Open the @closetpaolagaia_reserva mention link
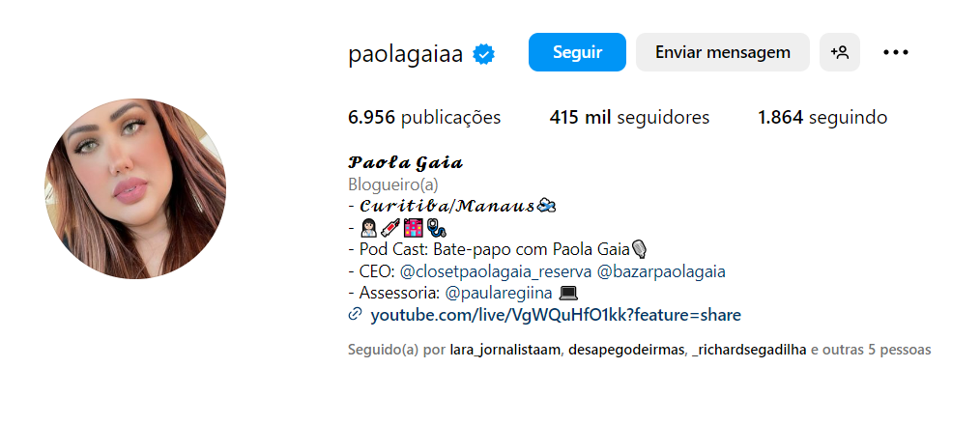This screenshot has height=425, width=980. pos(496,271)
